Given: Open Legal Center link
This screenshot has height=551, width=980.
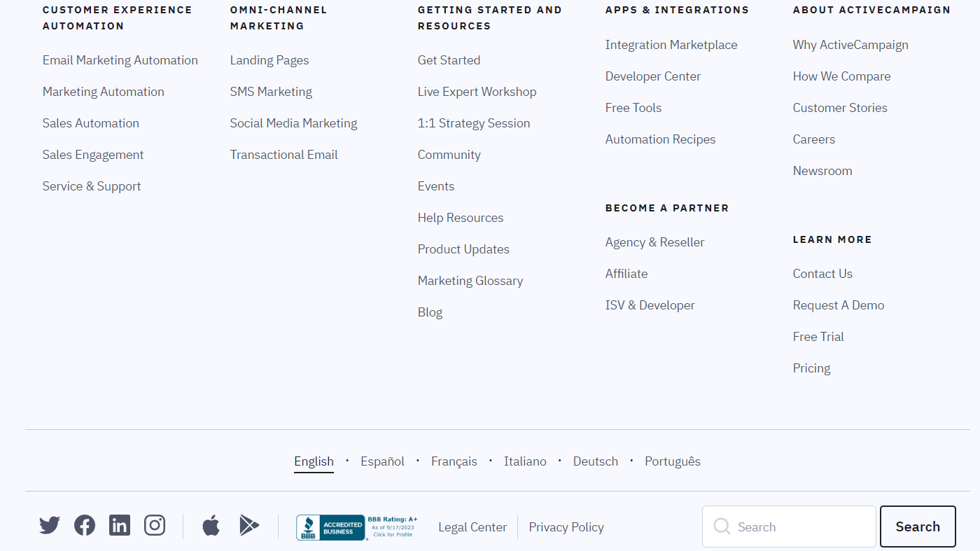Looking at the screenshot, I should [x=472, y=527].
